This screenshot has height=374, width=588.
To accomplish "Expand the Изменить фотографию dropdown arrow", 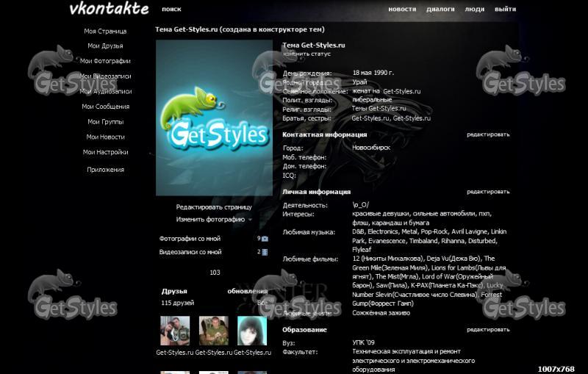I will [x=250, y=220].
